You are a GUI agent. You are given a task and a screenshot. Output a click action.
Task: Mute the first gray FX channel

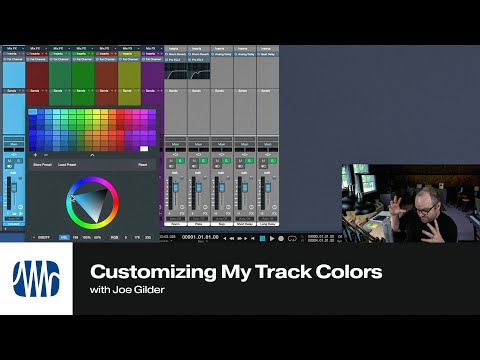click(x=171, y=161)
